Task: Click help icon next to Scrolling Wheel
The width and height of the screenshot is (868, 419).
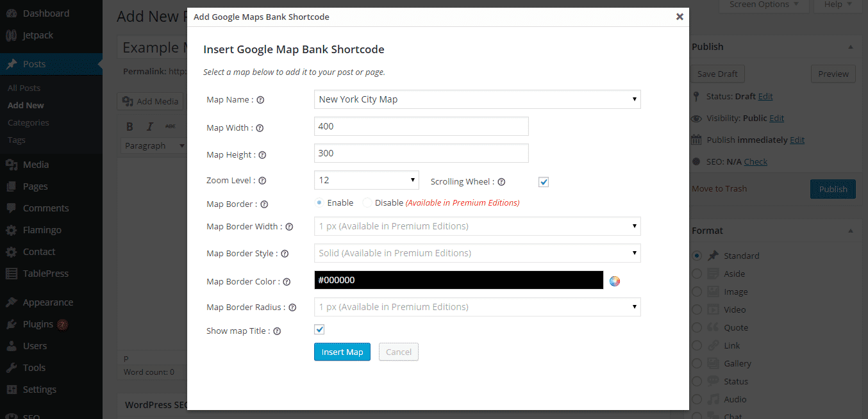Action: 501,182
